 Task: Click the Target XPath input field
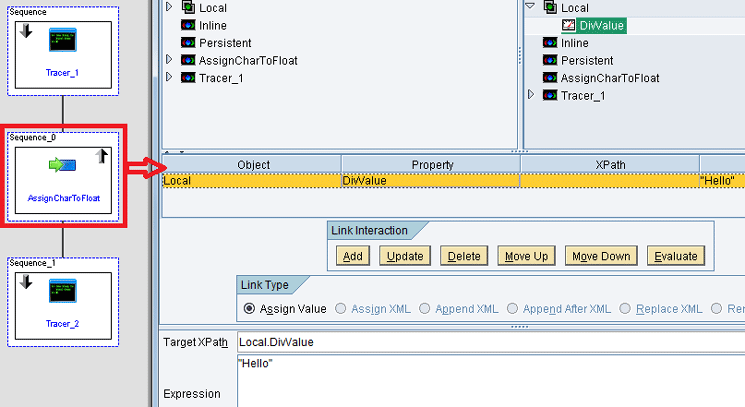coord(490,342)
